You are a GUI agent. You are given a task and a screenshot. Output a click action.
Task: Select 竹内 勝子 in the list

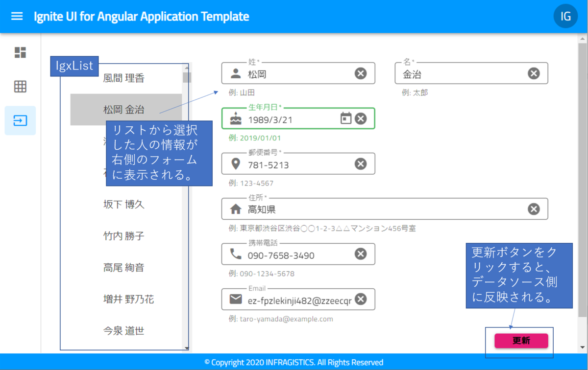[126, 236]
